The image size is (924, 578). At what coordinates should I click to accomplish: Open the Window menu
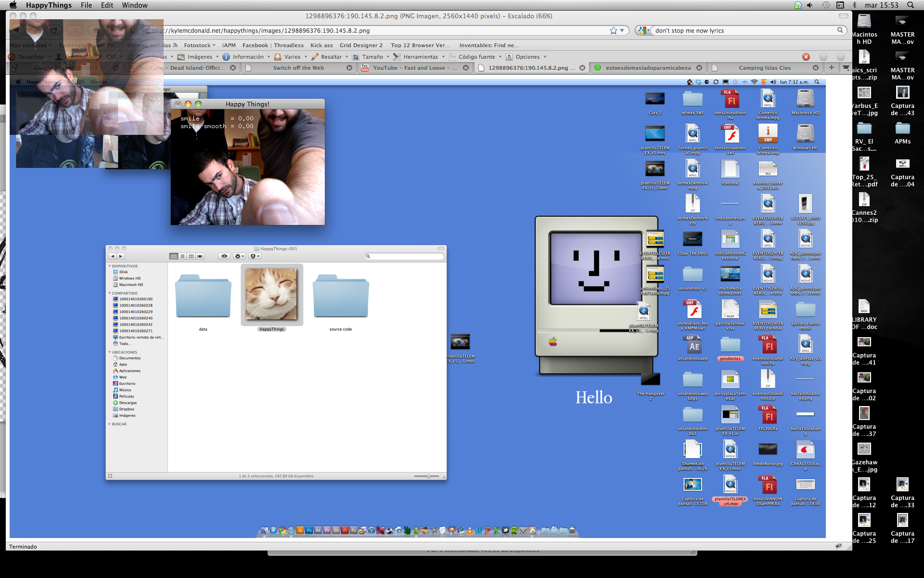pyautogui.click(x=134, y=5)
